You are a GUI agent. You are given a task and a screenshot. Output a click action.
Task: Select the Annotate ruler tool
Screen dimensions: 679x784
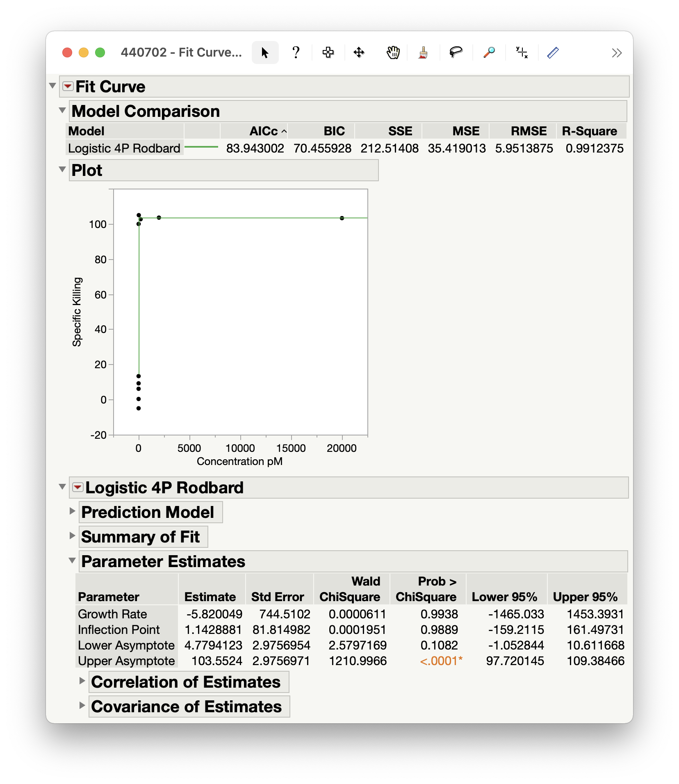(x=552, y=52)
